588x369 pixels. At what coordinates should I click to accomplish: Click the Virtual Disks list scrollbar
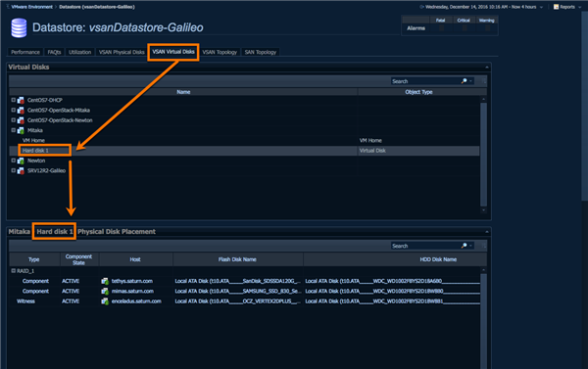pyautogui.click(x=484, y=154)
